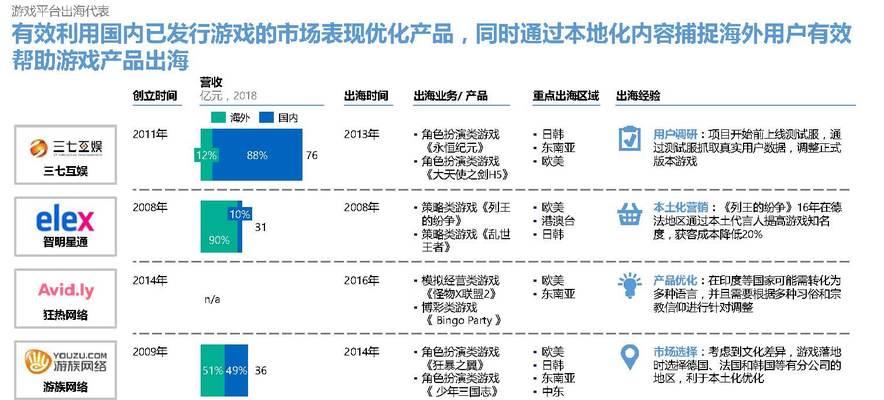Click the 重点出海区域 column header
Viewport: 884px width, 400px height.
(565, 96)
